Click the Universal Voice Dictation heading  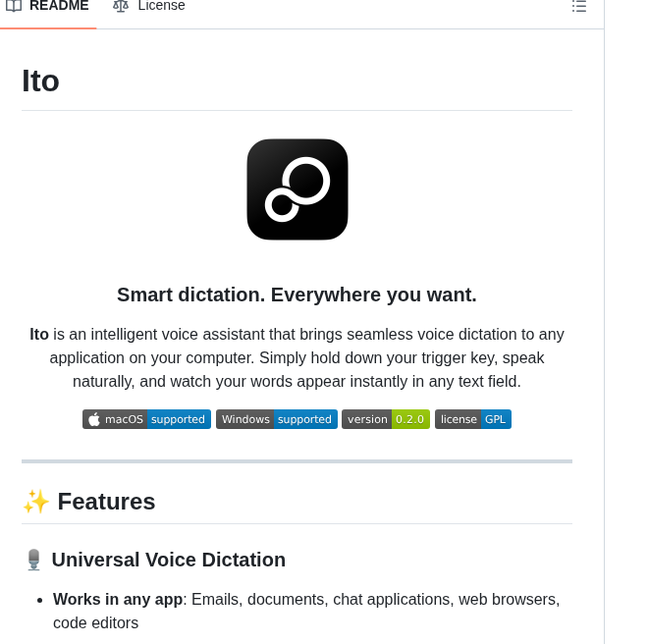pyautogui.click(x=168, y=560)
